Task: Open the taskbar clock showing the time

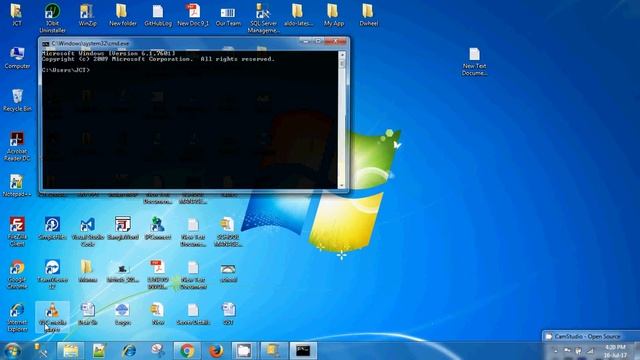Action: [615, 351]
